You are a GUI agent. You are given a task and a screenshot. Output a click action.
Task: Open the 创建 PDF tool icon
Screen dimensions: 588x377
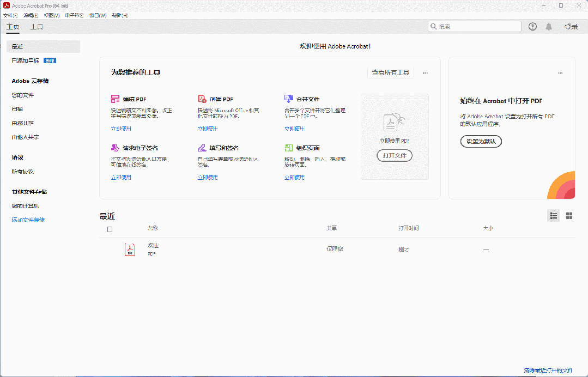coord(202,99)
